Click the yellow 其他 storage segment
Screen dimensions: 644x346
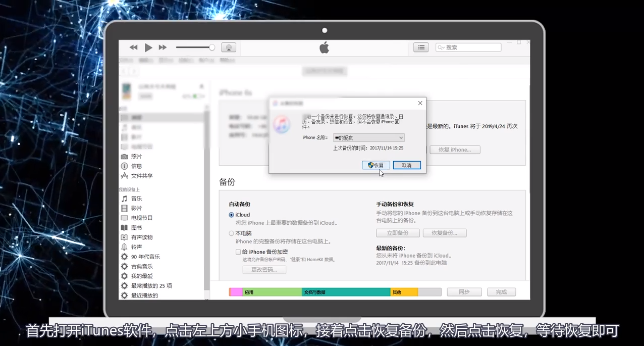coord(404,292)
